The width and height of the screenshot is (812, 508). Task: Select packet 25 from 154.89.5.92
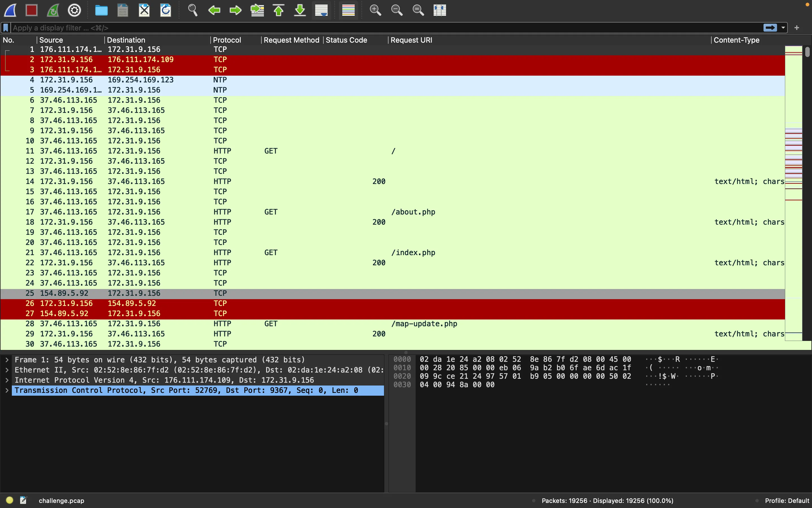click(x=392, y=293)
